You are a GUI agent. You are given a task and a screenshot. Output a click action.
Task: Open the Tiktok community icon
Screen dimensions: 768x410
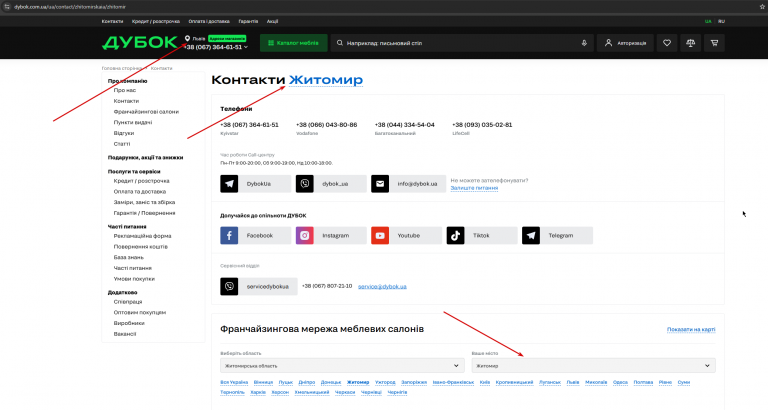tap(456, 236)
